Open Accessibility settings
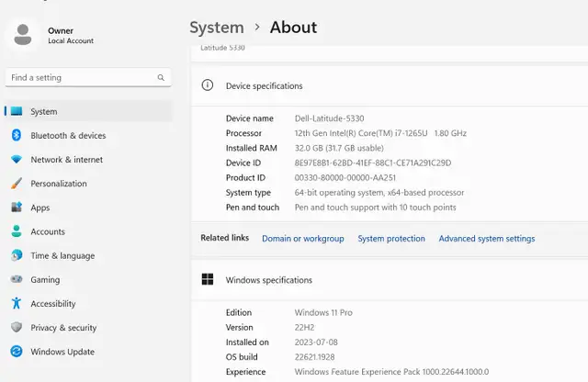This screenshot has width=588, height=382. pos(88,303)
